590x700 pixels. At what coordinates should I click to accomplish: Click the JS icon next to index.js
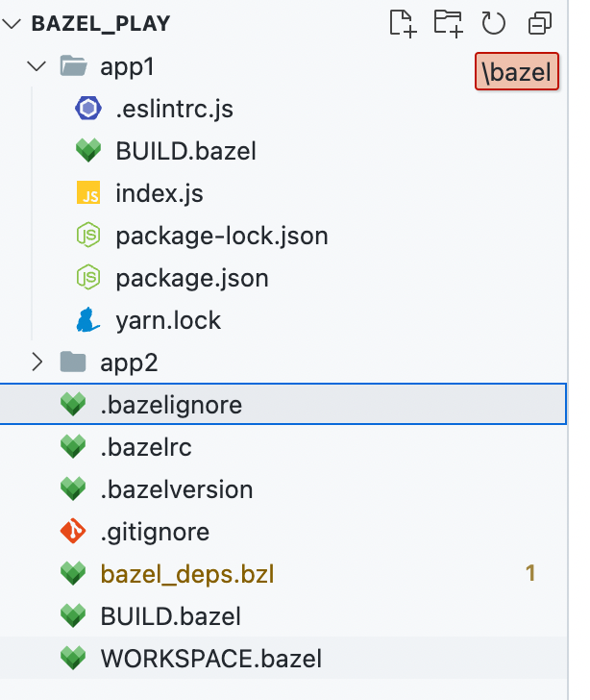(x=88, y=194)
